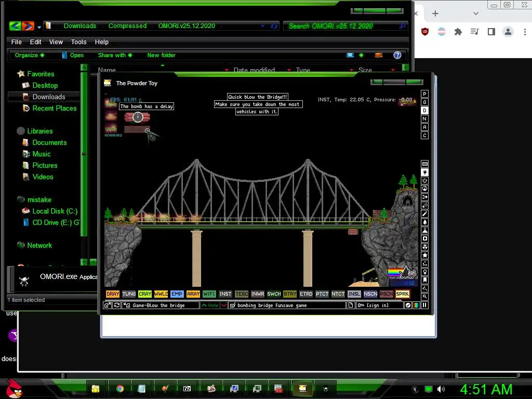Open the Favorites bookmark category icon
The width and height of the screenshot is (532, 399).
pyautogui.click(x=424, y=280)
